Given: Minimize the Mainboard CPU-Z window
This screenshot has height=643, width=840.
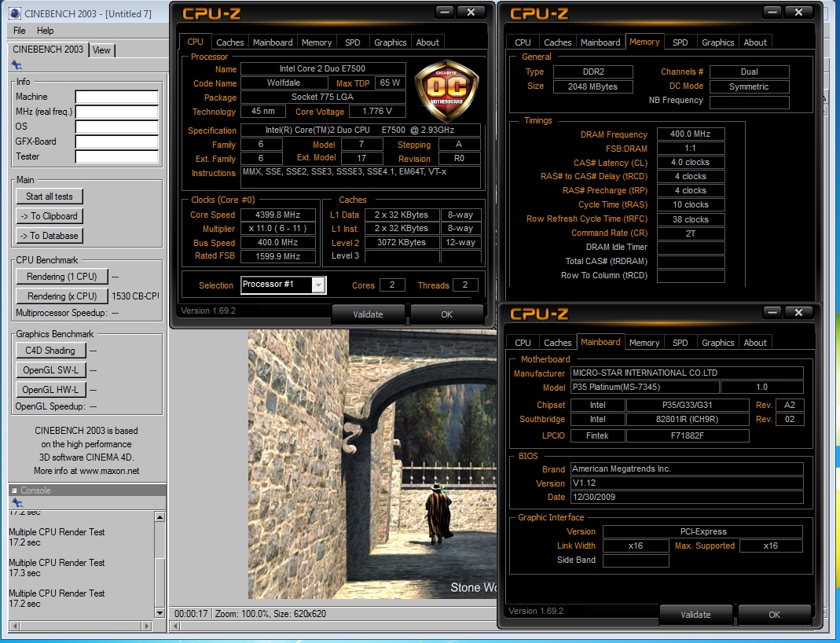Looking at the screenshot, I should 772,312.
